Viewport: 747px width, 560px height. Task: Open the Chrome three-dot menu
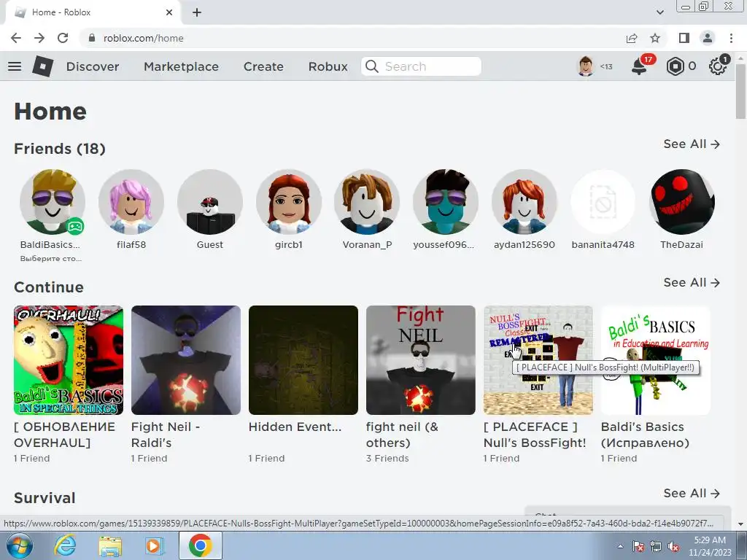coord(731,38)
